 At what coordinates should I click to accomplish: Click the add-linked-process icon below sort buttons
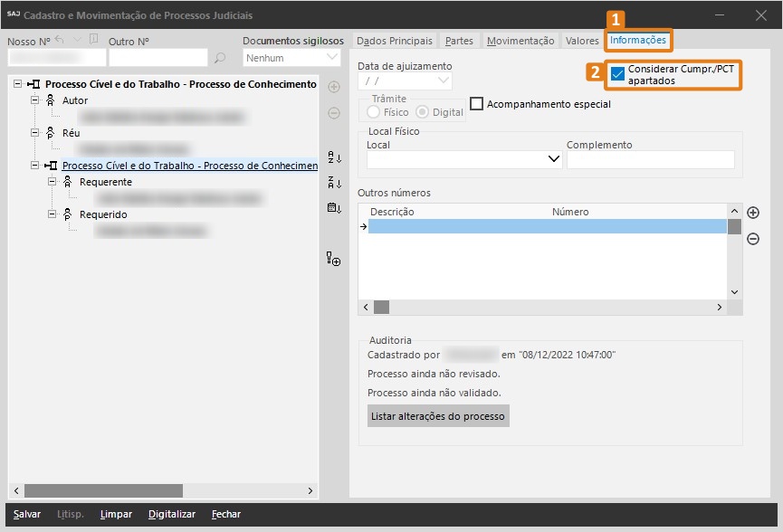(334, 260)
